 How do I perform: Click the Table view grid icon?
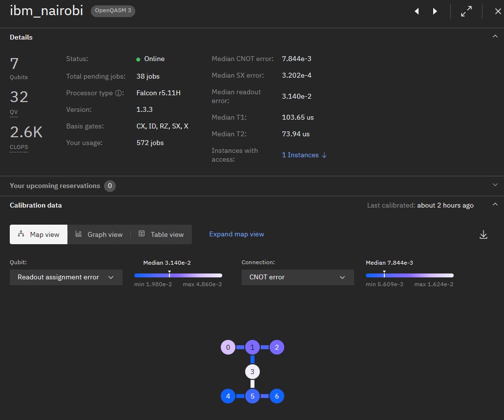[142, 234]
